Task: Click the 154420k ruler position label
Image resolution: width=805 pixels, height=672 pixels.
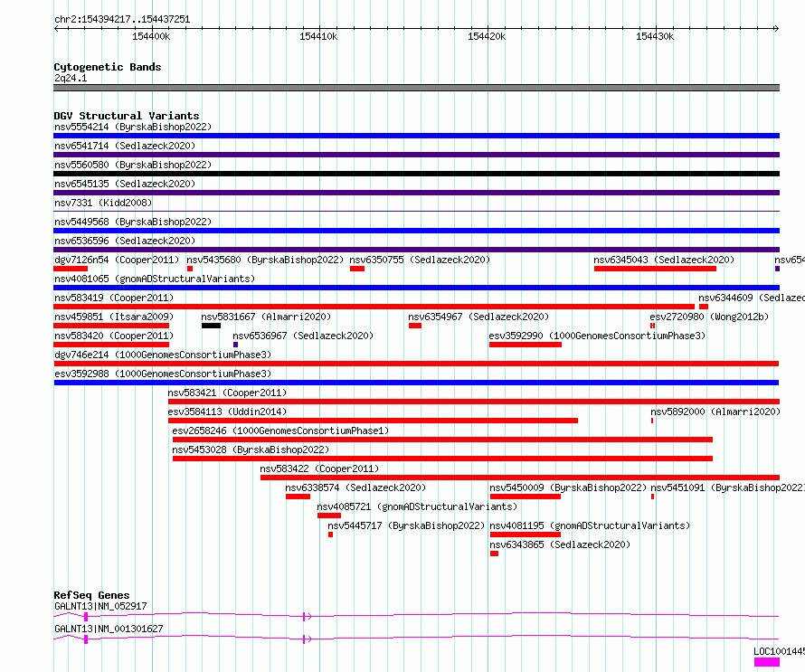Action: pyautogui.click(x=487, y=36)
